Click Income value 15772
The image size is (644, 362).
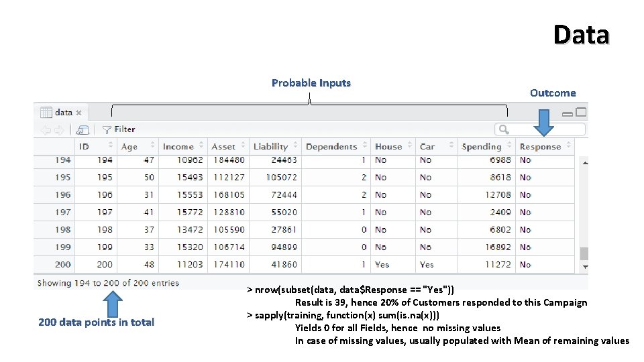(x=190, y=213)
